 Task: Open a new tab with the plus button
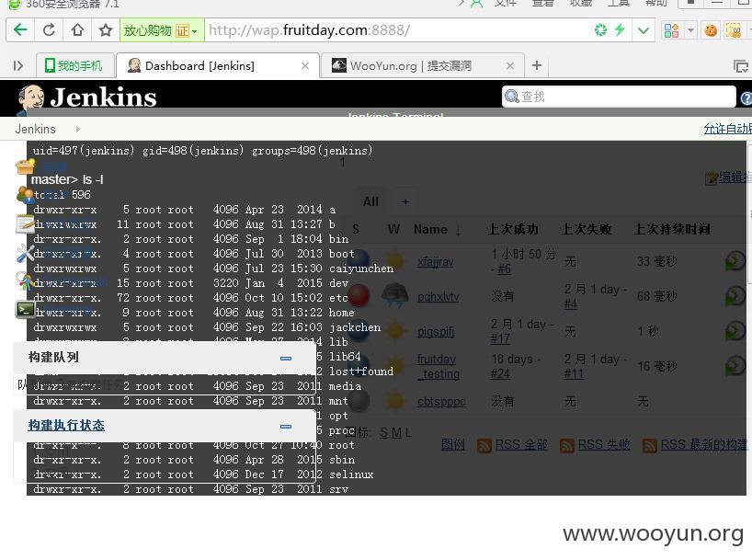coord(537,65)
